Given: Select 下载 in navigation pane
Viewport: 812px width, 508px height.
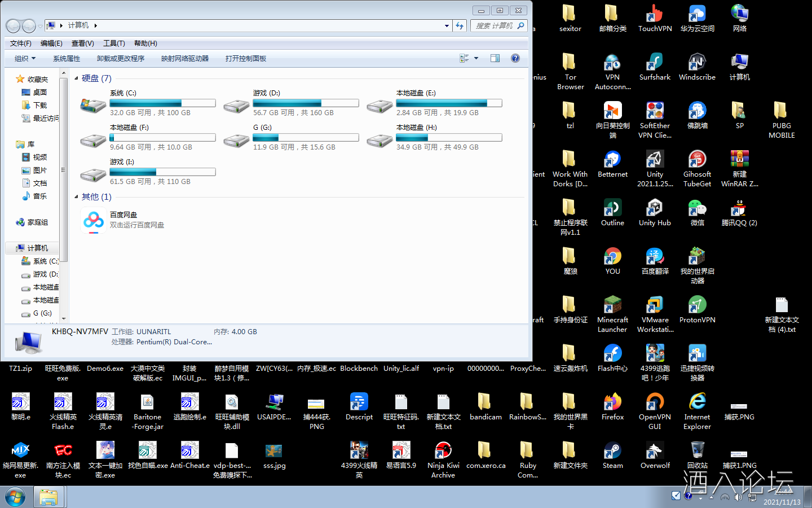Looking at the screenshot, I should point(34,105).
